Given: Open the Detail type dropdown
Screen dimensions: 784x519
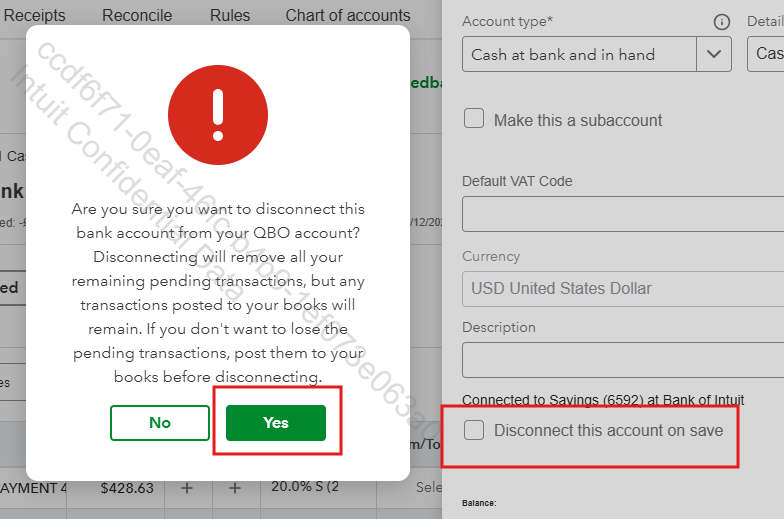Looking at the screenshot, I should click(x=766, y=54).
